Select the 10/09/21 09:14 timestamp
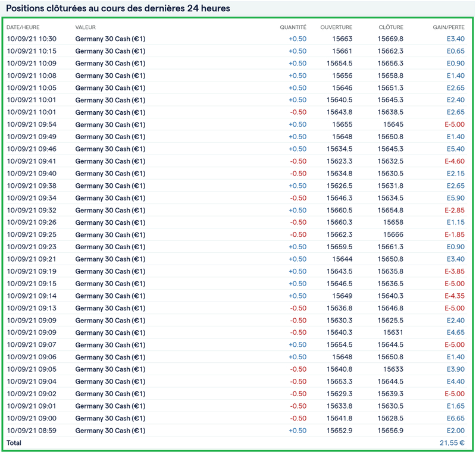This screenshot has width=476, height=455. click(32, 296)
